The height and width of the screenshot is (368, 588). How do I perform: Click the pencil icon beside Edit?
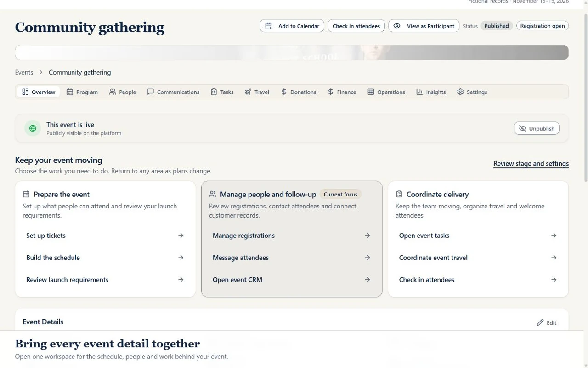pos(540,322)
